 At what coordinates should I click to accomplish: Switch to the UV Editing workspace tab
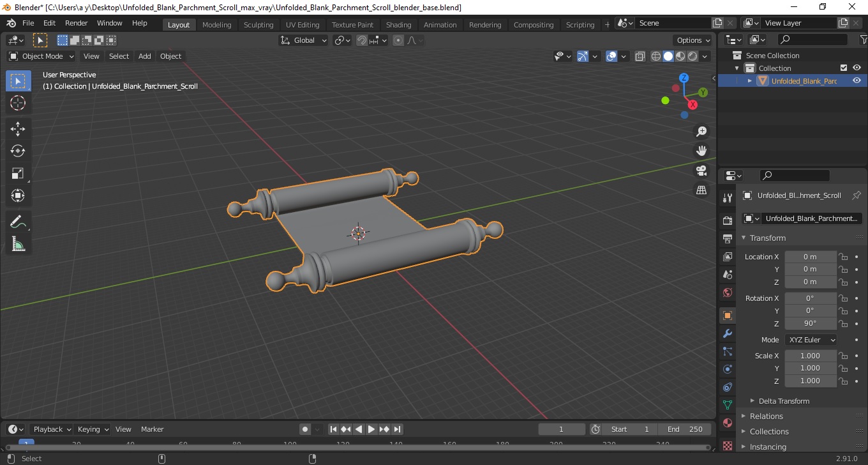(303, 25)
